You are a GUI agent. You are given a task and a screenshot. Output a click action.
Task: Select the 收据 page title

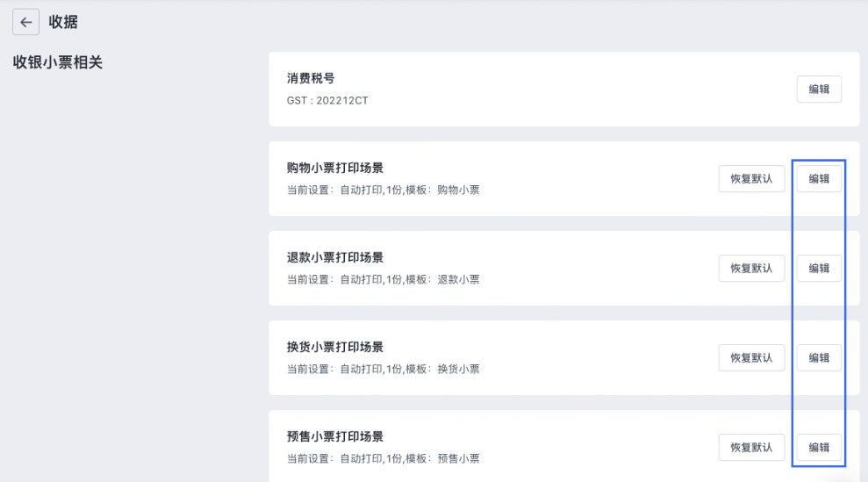pos(63,22)
